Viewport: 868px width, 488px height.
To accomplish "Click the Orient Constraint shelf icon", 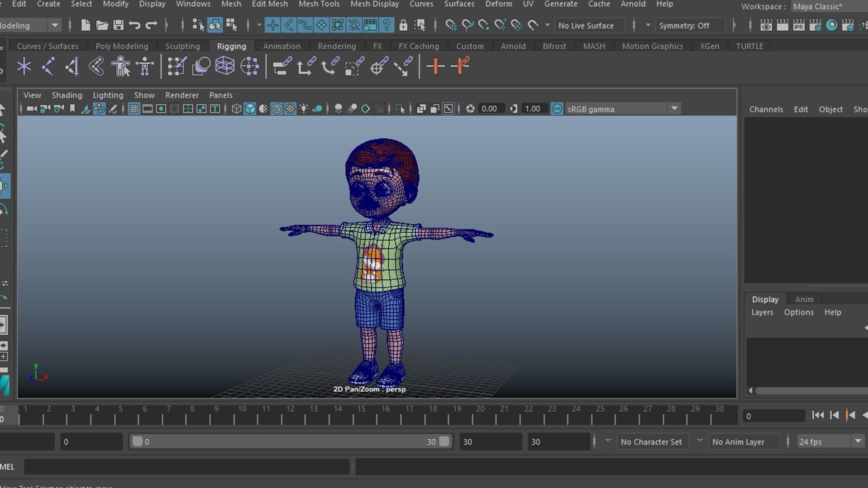I will click(330, 66).
